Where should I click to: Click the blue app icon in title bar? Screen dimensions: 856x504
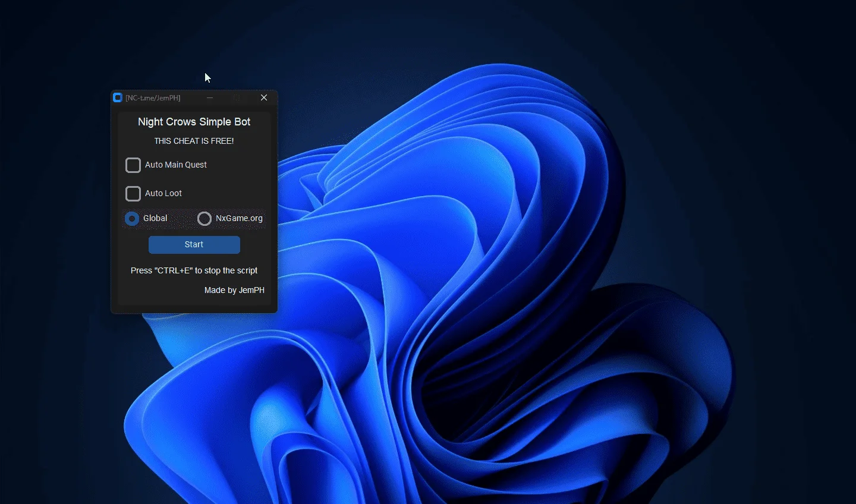(118, 98)
